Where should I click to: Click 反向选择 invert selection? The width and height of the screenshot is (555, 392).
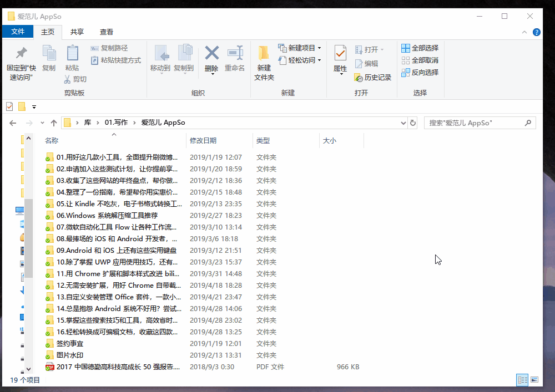click(x=420, y=73)
